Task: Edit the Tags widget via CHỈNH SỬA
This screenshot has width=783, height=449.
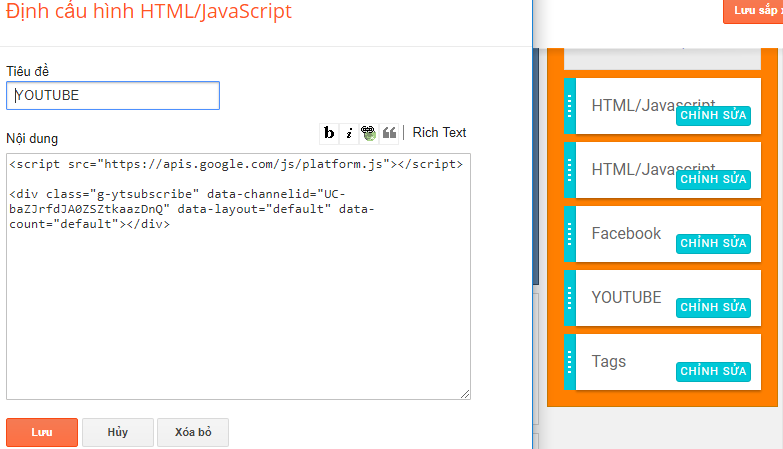Action: coord(713,371)
